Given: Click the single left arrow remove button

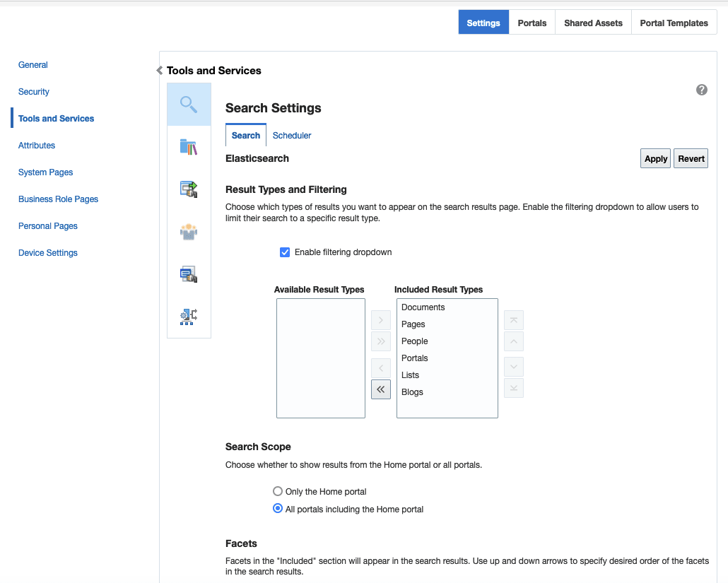Looking at the screenshot, I should tap(381, 369).
